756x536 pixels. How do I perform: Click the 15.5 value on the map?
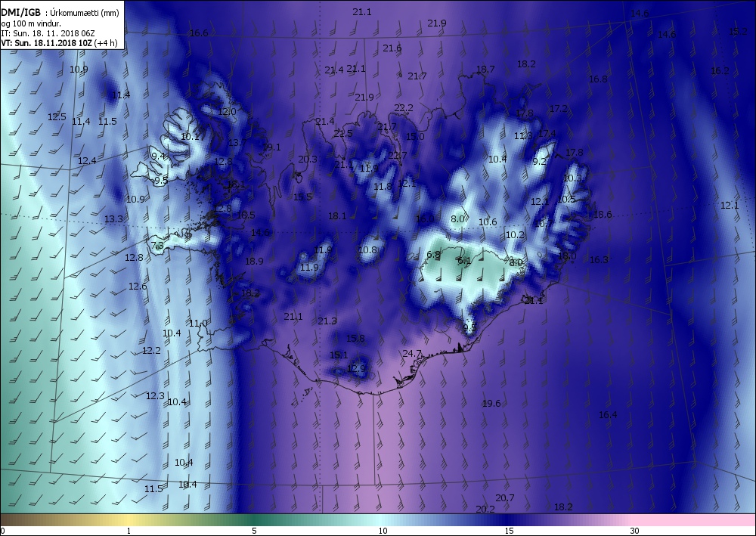pyautogui.click(x=302, y=197)
